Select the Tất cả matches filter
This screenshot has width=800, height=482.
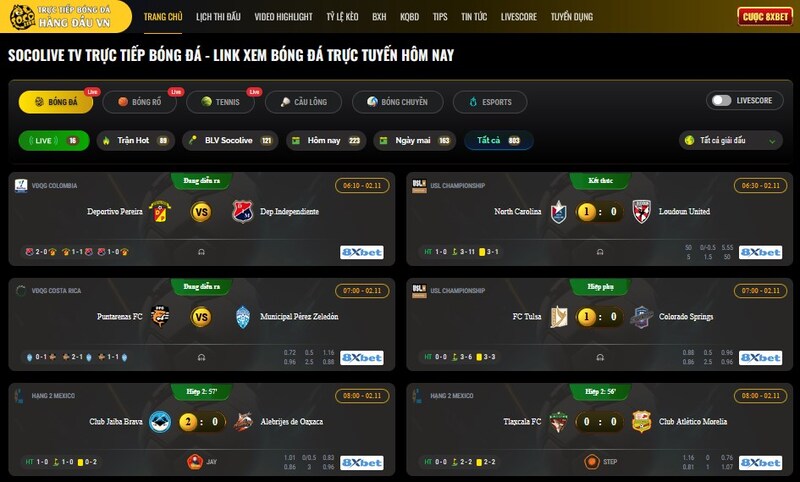click(x=498, y=140)
